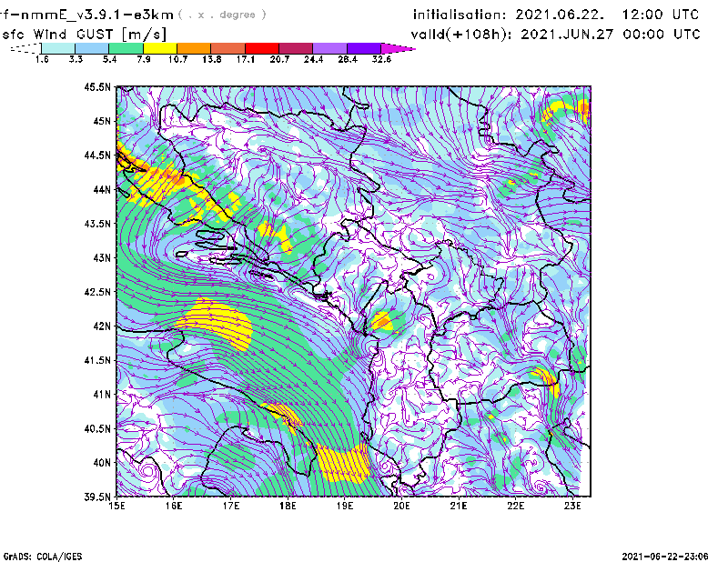Click the 42.5N latitude label
728x562 pixels.
pyautogui.click(x=97, y=292)
